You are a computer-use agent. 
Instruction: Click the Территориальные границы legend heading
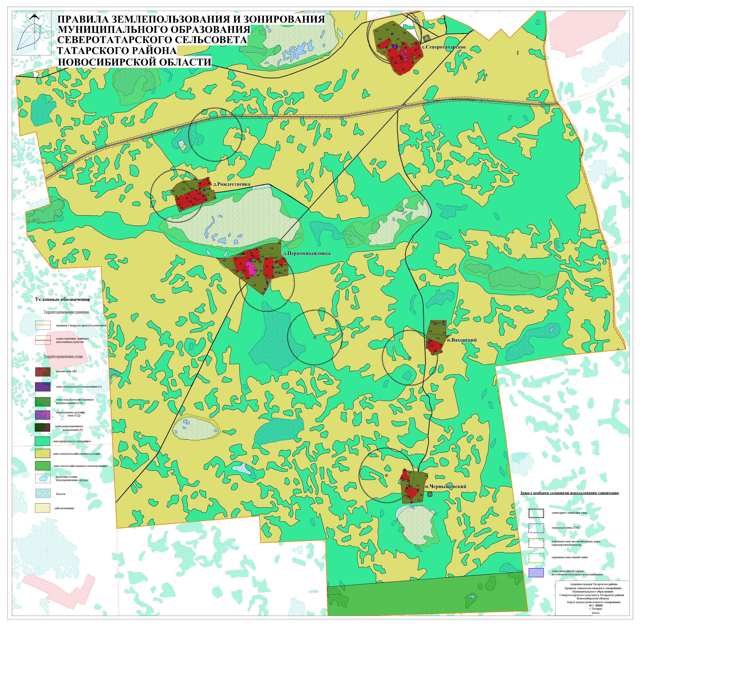(x=66, y=312)
